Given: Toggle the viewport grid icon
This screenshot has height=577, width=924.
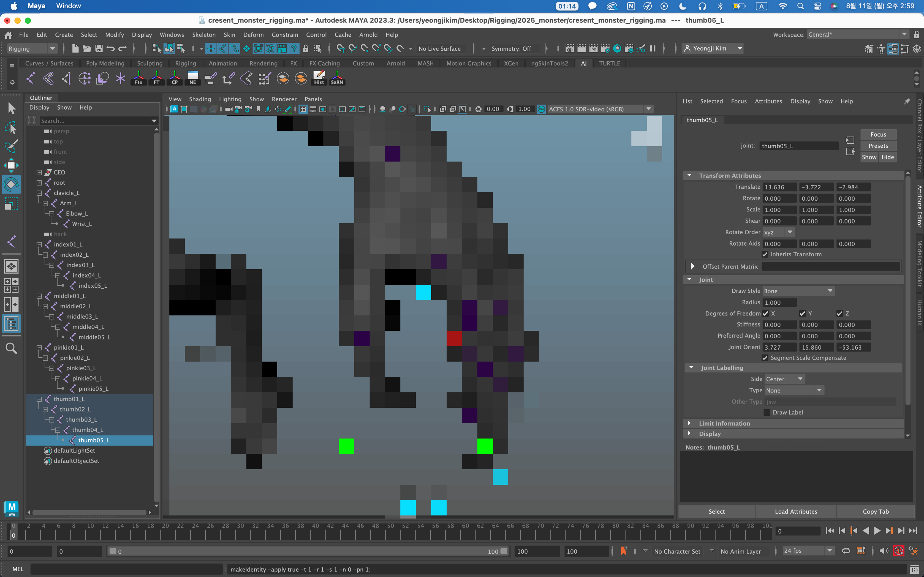Looking at the screenshot, I should click(x=303, y=110).
